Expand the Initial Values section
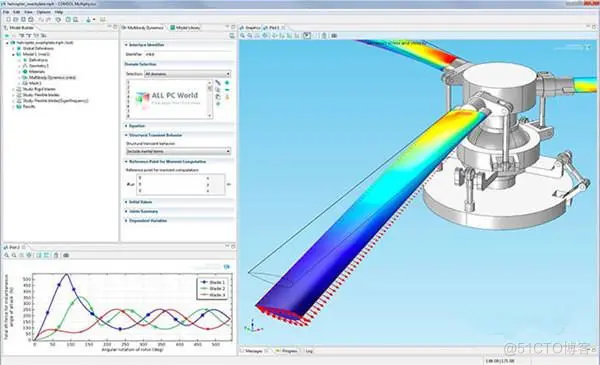The width and height of the screenshot is (600, 365). point(126,202)
